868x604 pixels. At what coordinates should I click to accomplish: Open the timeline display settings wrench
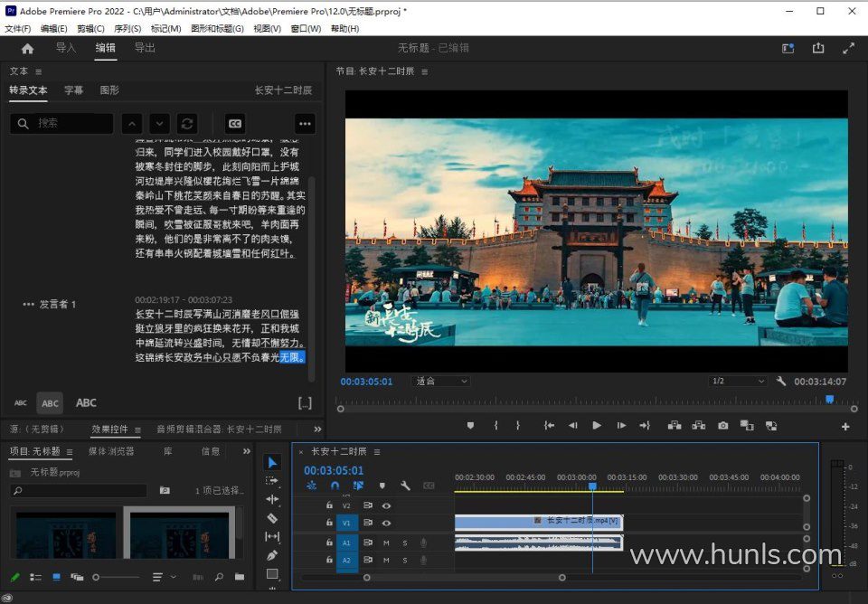pos(405,486)
